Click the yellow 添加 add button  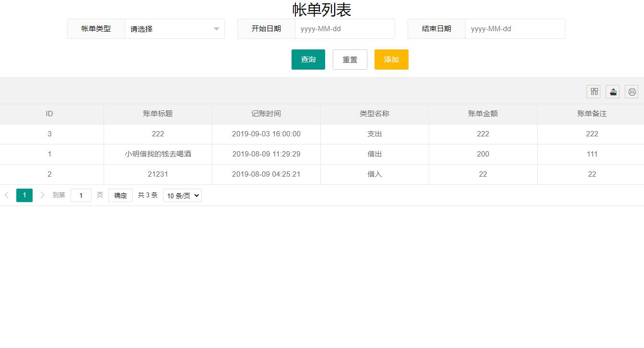point(391,59)
